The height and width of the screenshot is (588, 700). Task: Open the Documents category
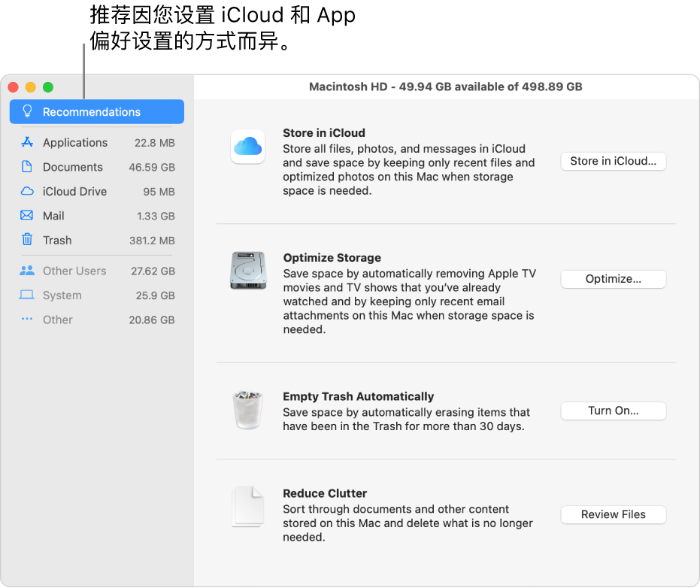pyautogui.click(x=97, y=167)
